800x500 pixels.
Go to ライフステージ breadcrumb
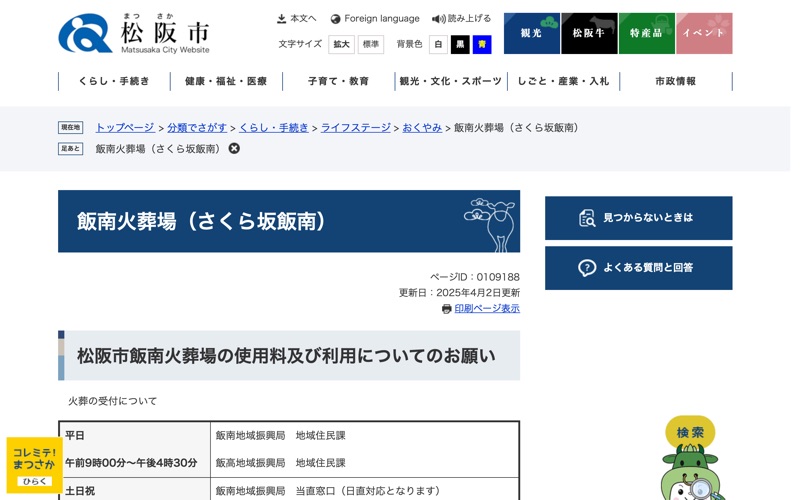[356, 128]
